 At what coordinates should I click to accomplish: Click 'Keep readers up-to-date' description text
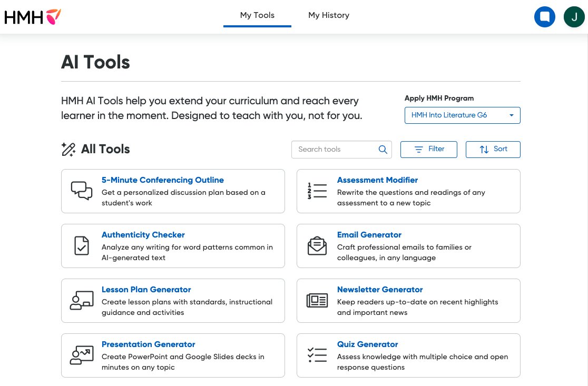418,307
